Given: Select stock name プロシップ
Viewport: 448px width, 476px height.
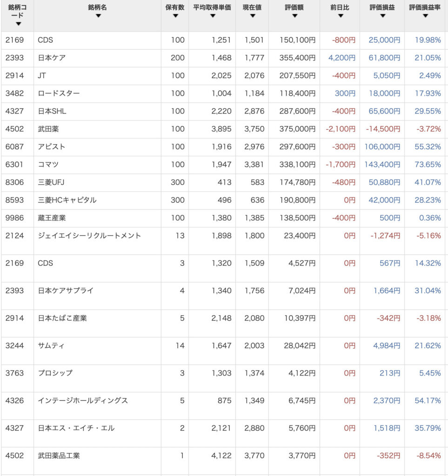Looking at the screenshot, I should [55, 373].
